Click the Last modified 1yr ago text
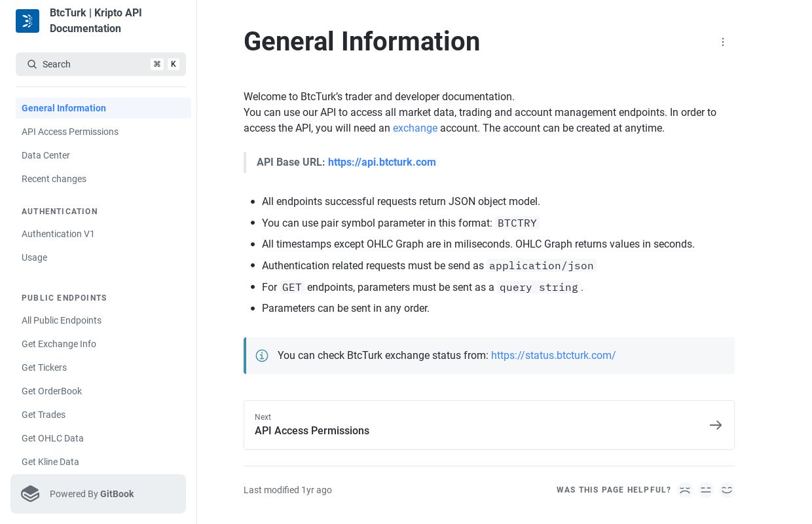This screenshot has height=524, width=812. point(287,490)
